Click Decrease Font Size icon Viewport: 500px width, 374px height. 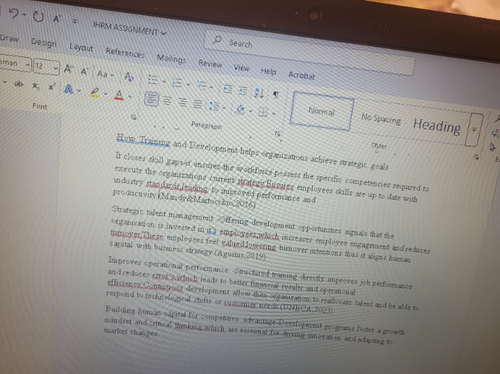84,71
